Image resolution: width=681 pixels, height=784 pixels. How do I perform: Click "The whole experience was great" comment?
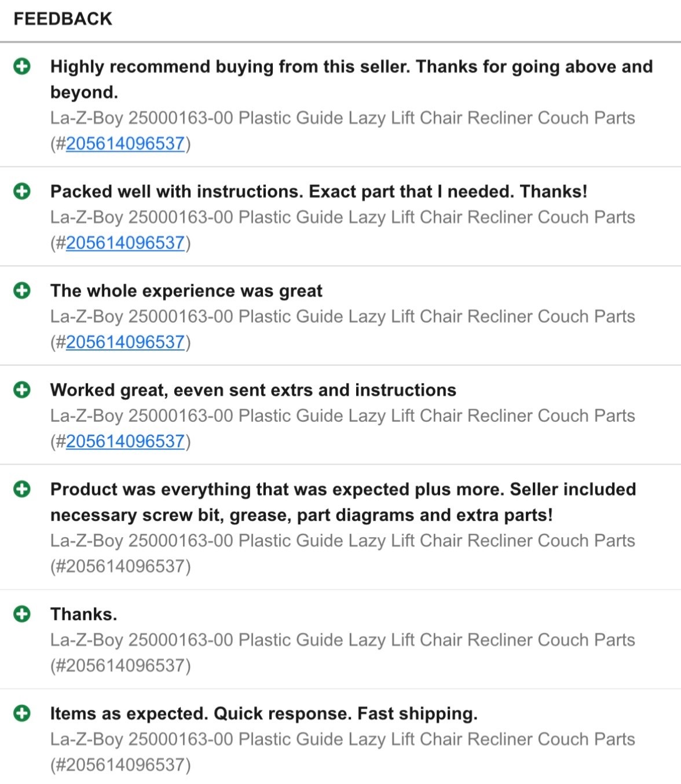pos(186,291)
